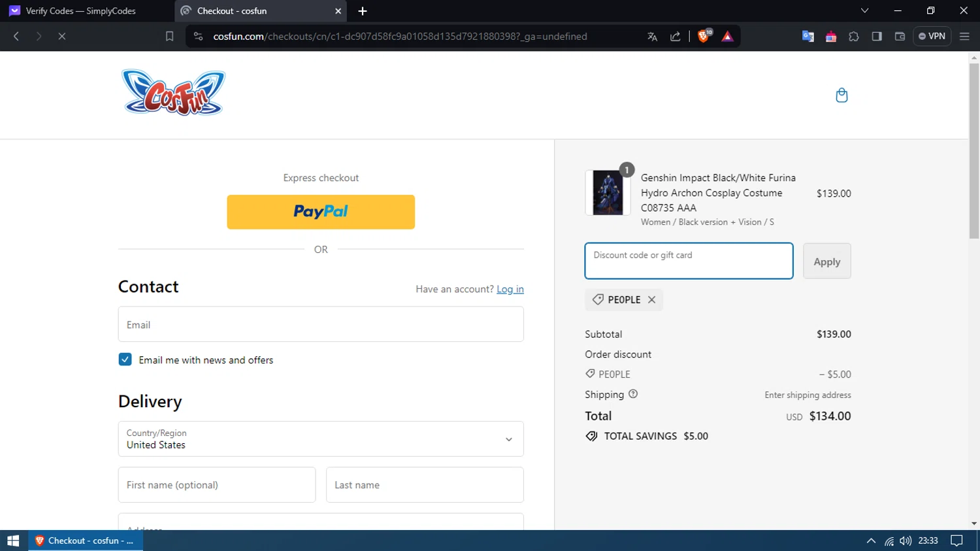
Task: Click the Total $134.00 amount
Action: [x=830, y=416]
